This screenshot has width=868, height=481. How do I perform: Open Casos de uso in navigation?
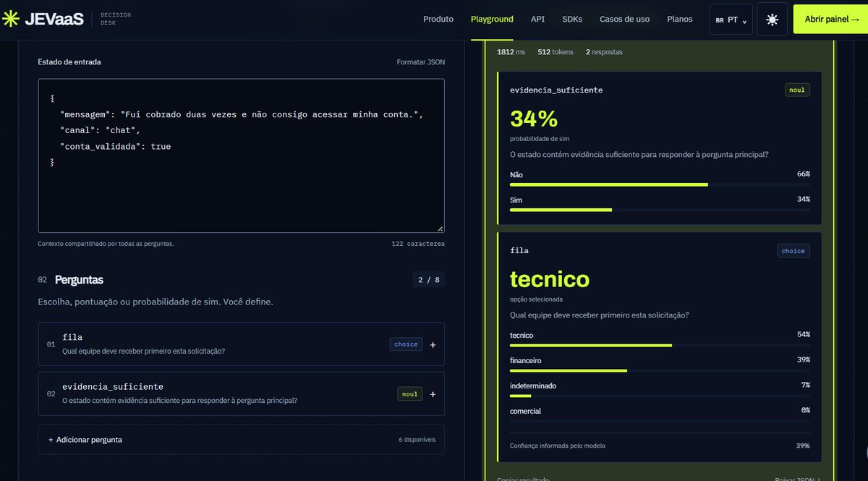[624, 20]
